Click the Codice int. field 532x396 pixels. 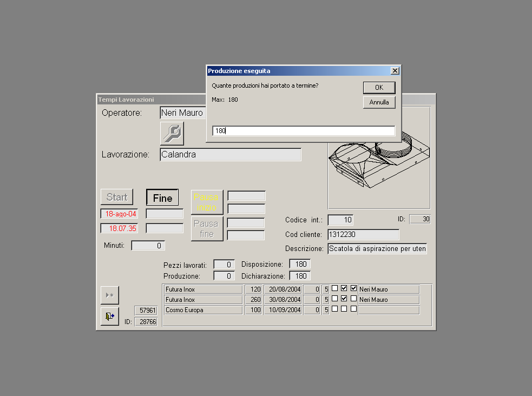[x=340, y=220]
